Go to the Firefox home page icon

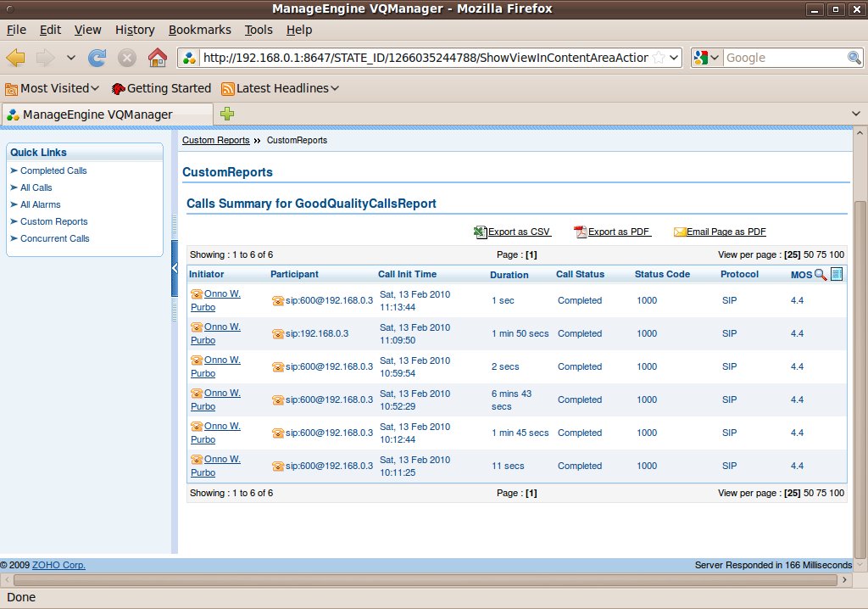coord(157,58)
